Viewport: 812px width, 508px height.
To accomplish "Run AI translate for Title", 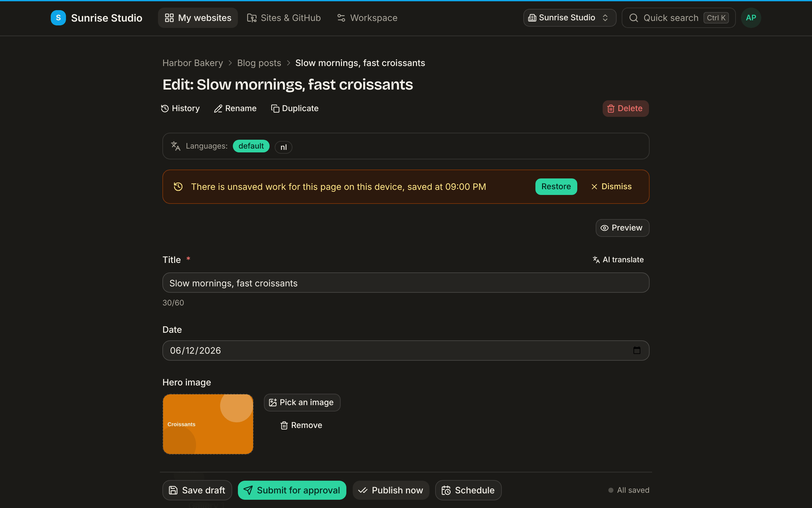I will (618, 260).
